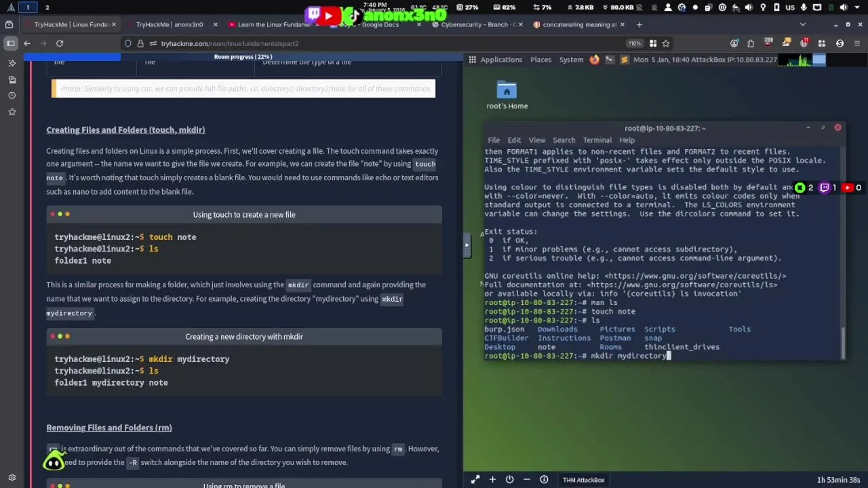The image size is (868, 488).
Task: Open the bookmarks star in the sidebar
Action: coord(12,111)
